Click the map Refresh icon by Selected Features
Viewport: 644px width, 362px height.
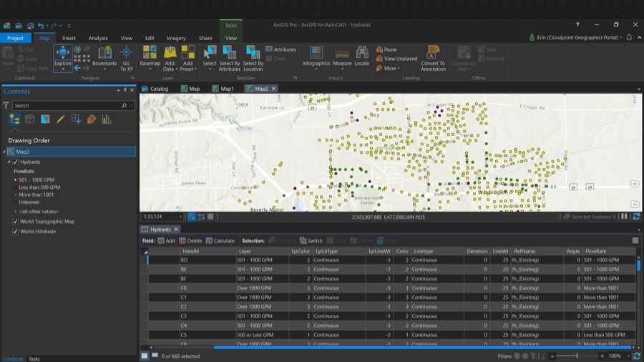coord(636,217)
